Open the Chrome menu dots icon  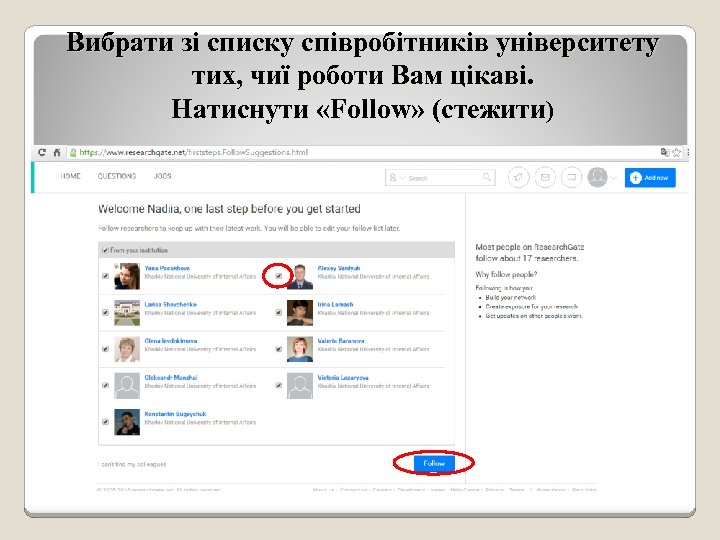click(688, 152)
